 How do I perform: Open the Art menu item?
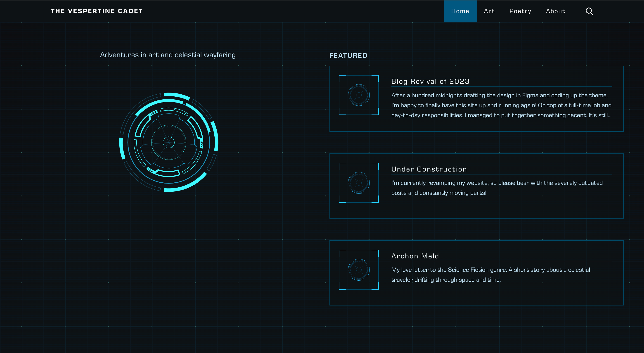pyautogui.click(x=489, y=11)
